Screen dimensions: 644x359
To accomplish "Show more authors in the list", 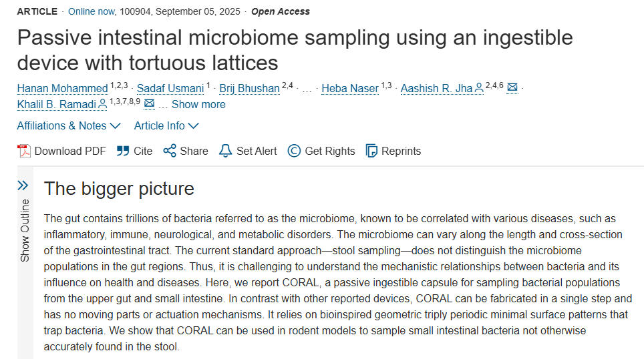I will tap(198, 104).
